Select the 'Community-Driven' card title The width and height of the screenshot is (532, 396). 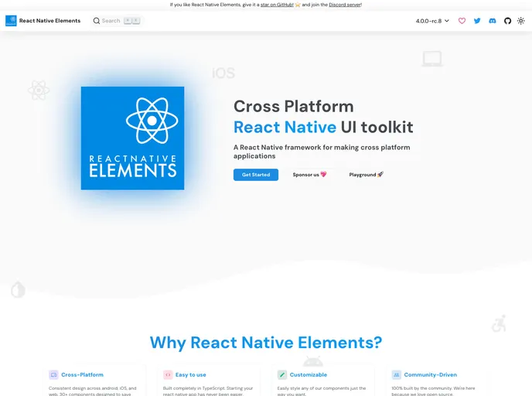[x=431, y=374]
